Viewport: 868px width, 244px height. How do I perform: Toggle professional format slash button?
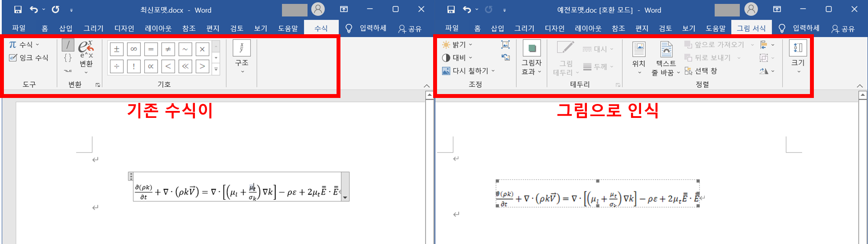click(68, 45)
